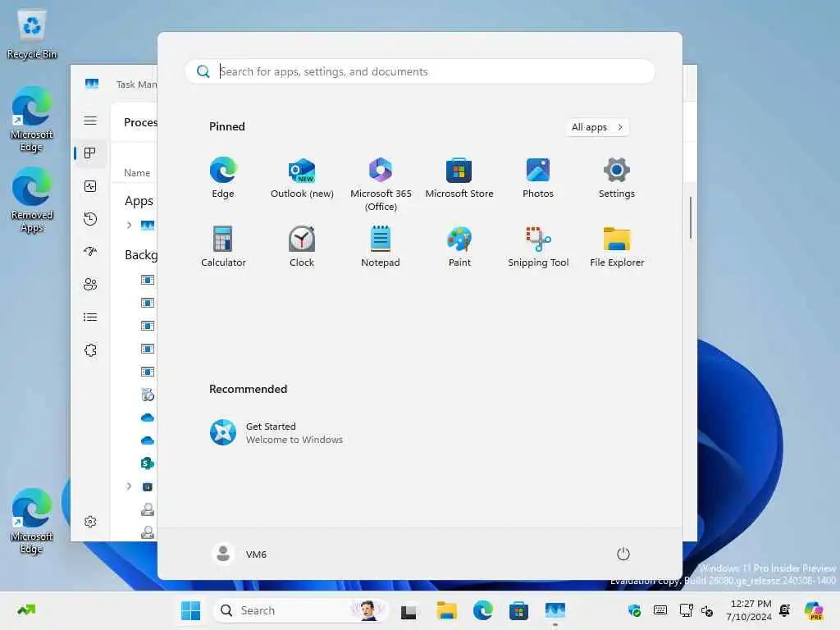Open the widgets icon at taskbar left
840x630 pixels.
(25, 610)
